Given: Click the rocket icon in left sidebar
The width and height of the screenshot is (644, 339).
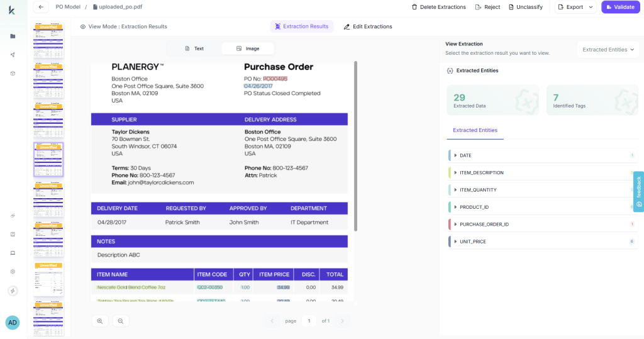Looking at the screenshot, I should (13, 55).
